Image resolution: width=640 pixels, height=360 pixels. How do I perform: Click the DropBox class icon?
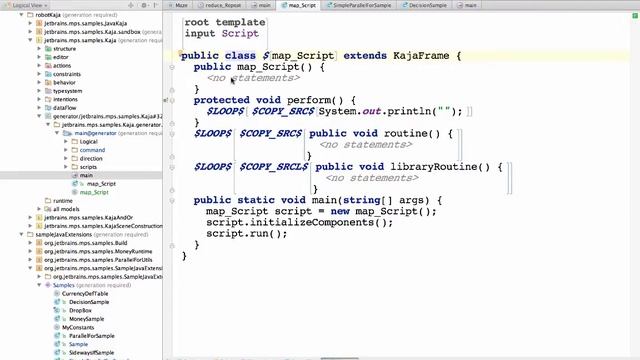point(57,310)
